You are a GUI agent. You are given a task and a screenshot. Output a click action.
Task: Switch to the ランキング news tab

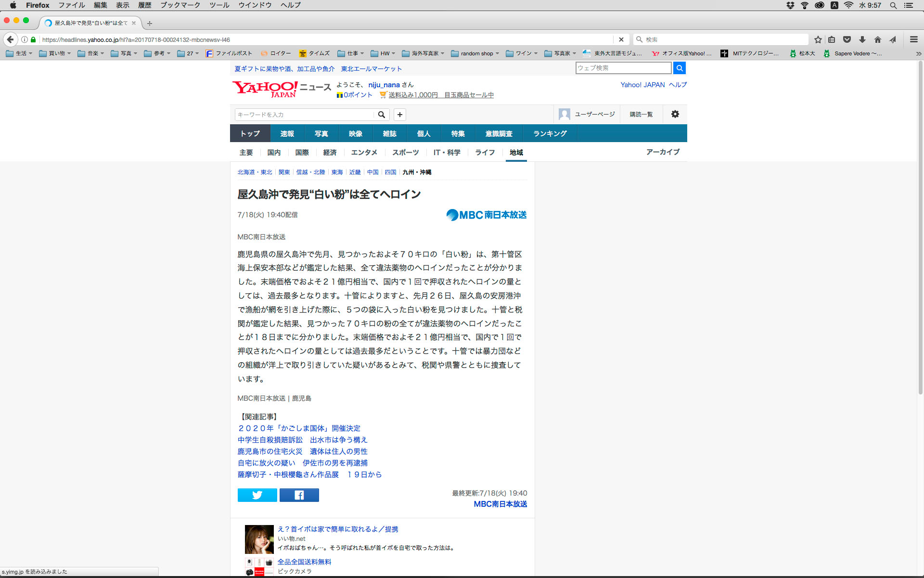550,133
